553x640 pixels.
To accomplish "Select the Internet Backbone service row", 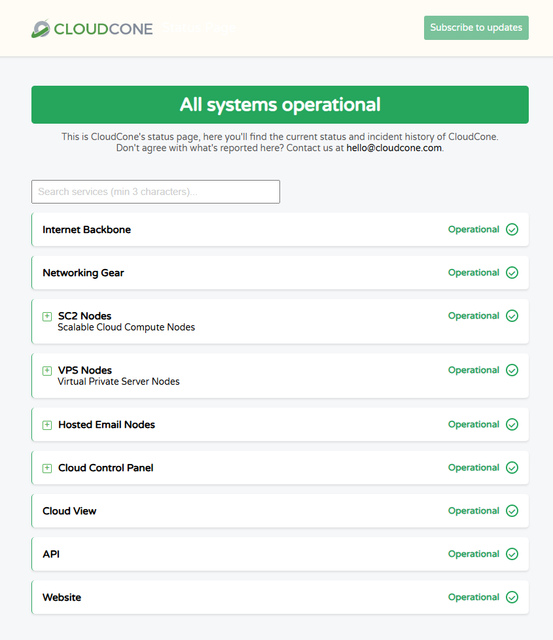I will (280, 229).
